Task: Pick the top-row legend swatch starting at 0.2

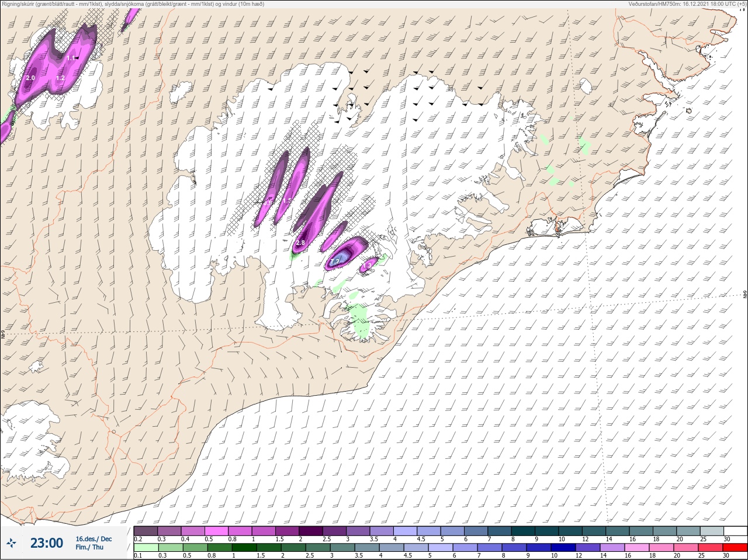Action: click(146, 531)
